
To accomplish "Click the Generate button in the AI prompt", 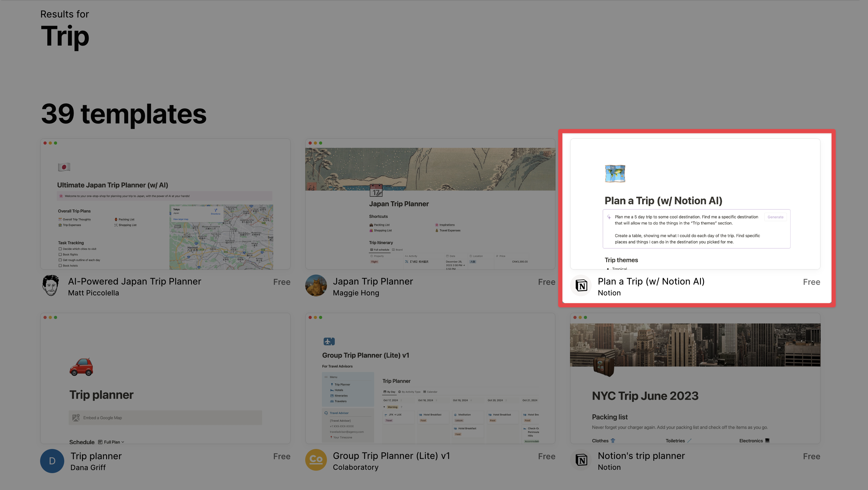I will coord(775,217).
